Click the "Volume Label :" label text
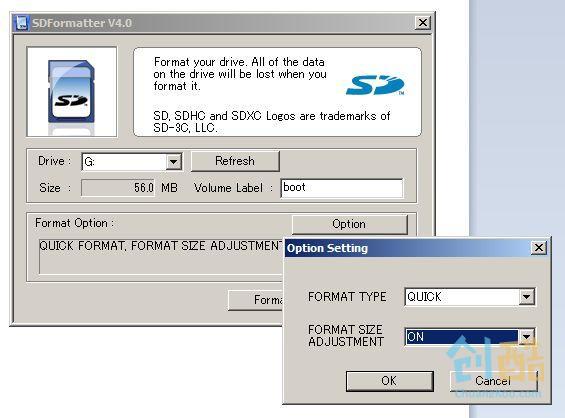 click(x=233, y=188)
